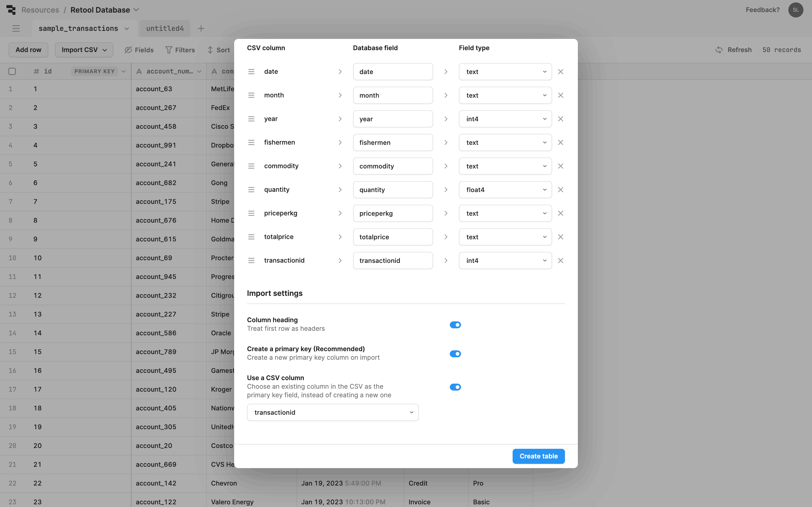The image size is (812, 507).
Task: Open the sidebar hamburger menu
Action: click(16, 28)
